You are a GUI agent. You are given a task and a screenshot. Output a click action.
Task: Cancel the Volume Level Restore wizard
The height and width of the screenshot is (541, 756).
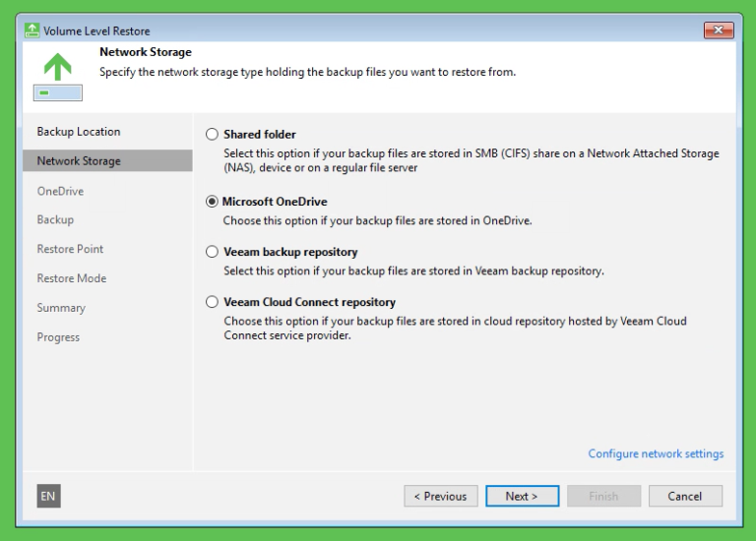point(685,496)
